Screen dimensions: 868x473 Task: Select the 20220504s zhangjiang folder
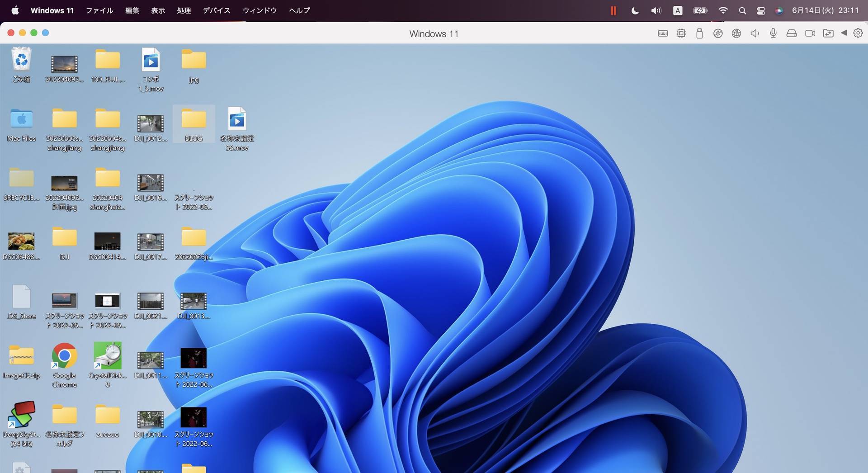108,130
